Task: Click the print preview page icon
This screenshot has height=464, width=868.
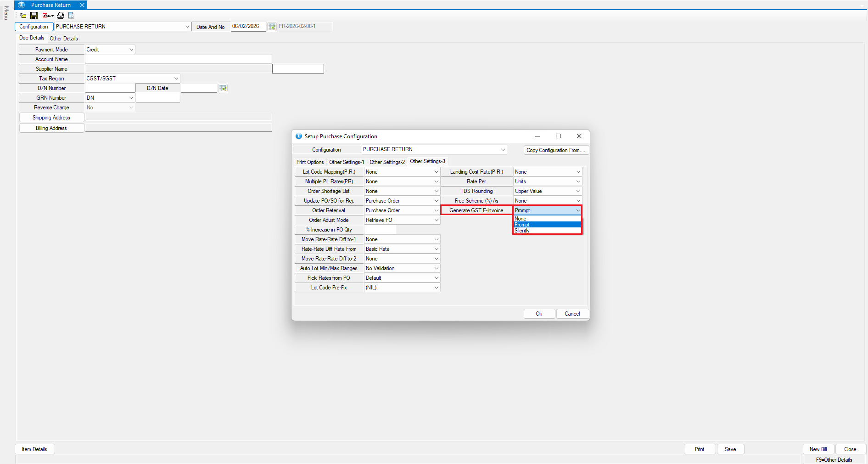Action: (71, 16)
